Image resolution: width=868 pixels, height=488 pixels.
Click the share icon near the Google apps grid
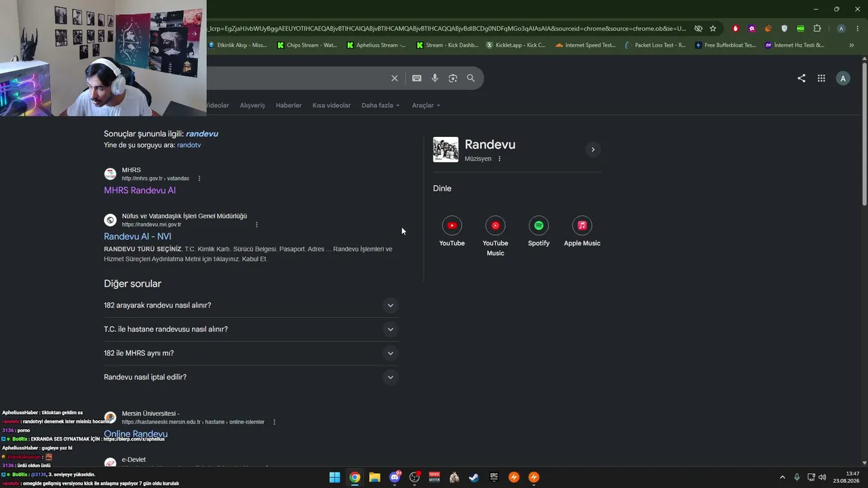pyautogui.click(x=802, y=78)
